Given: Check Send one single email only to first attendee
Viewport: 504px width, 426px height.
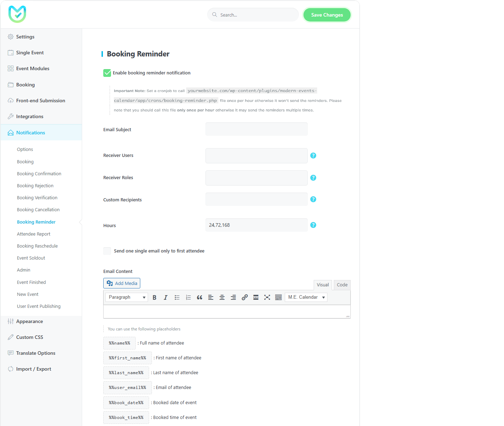Looking at the screenshot, I should click(x=107, y=251).
